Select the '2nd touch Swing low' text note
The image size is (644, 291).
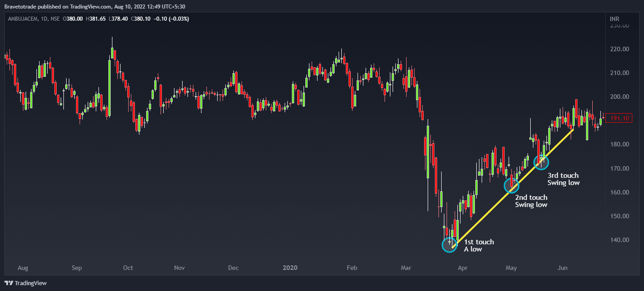pos(531,201)
